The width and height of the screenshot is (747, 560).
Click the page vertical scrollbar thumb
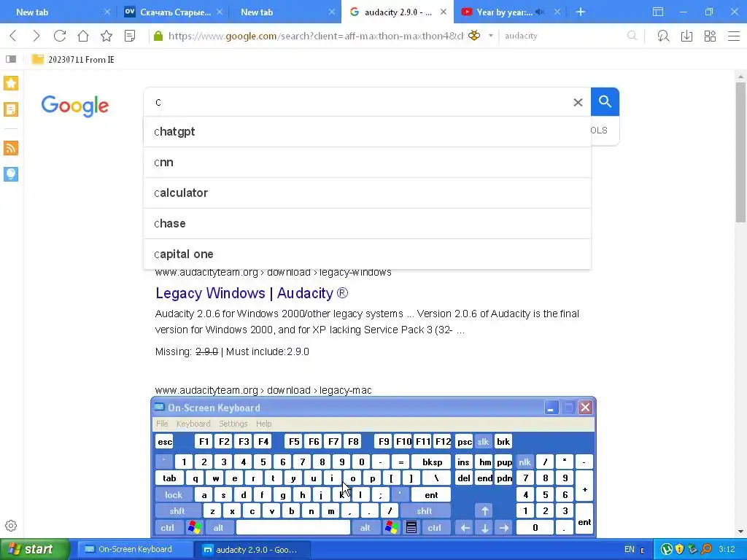740,152
